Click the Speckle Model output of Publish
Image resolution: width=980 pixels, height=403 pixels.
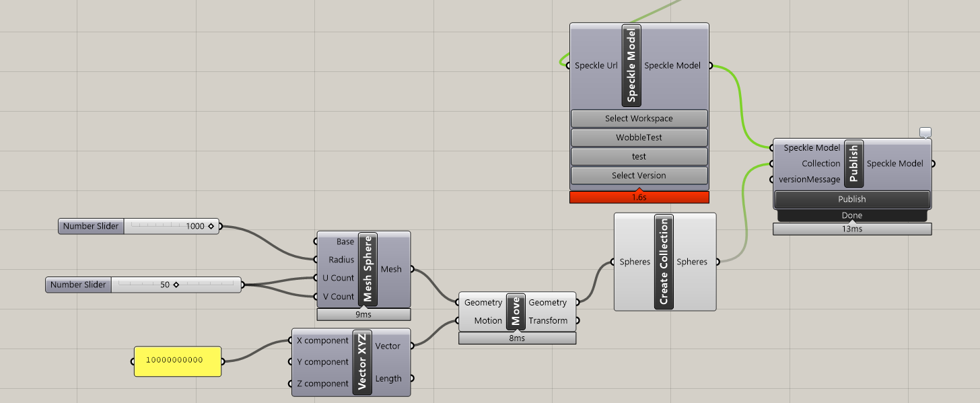[895, 163]
